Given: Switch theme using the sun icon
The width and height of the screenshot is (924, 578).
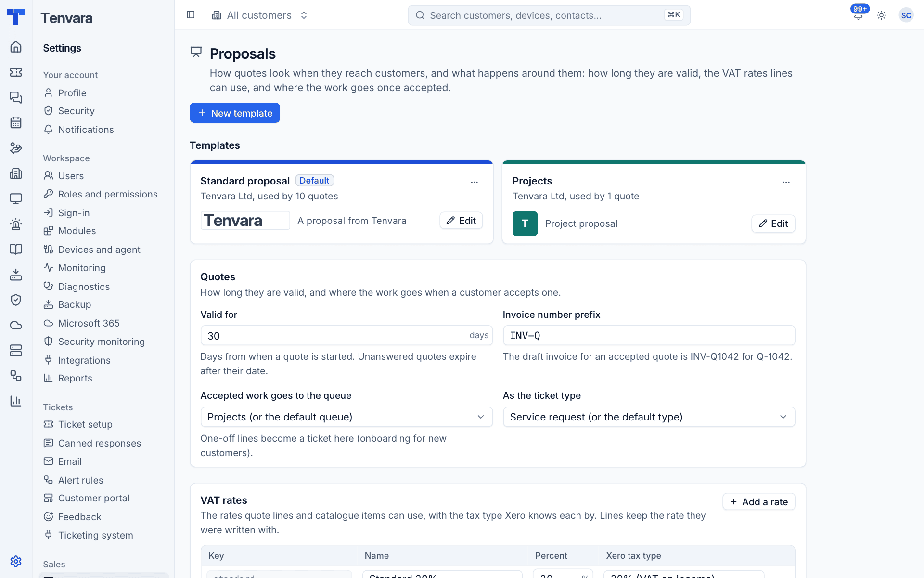Looking at the screenshot, I should coord(881,15).
